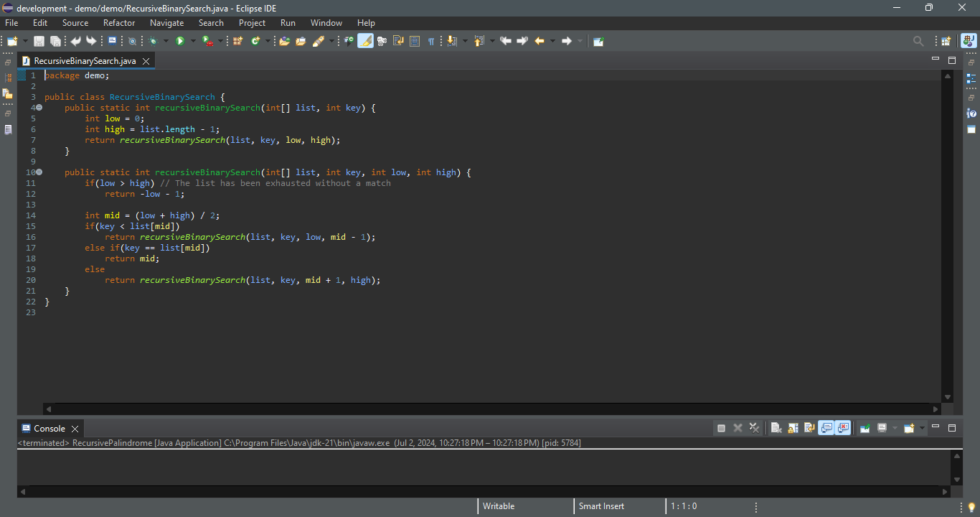Open the Open Console dropdown arrow

(923, 428)
